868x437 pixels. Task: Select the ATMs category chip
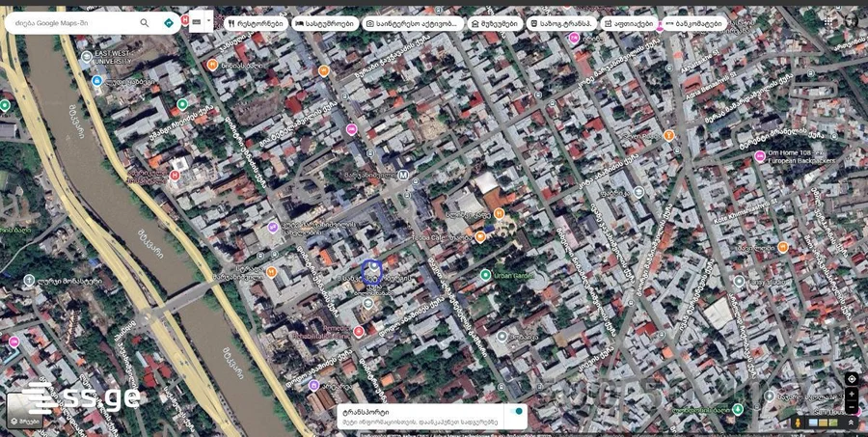pos(694,23)
